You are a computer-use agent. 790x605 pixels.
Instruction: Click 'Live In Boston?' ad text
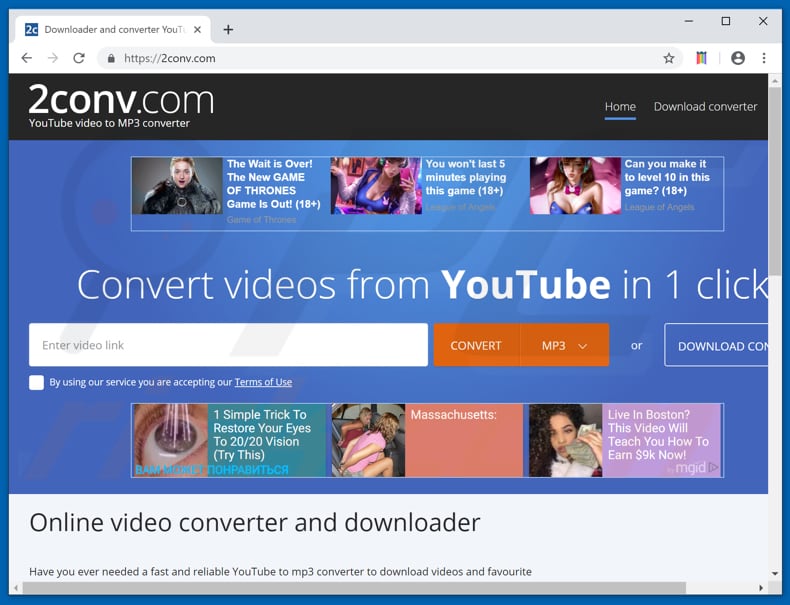click(658, 434)
